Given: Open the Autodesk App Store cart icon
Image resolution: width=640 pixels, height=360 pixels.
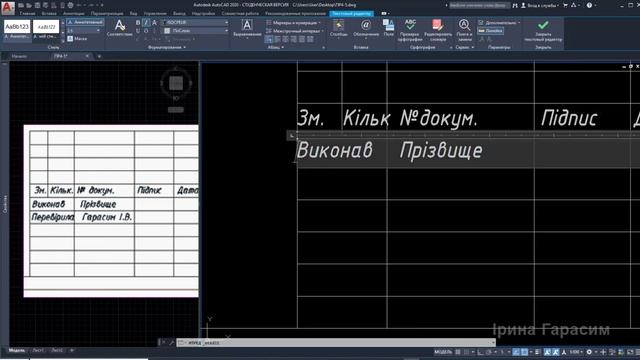Looking at the screenshot, I should coord(566,5).
